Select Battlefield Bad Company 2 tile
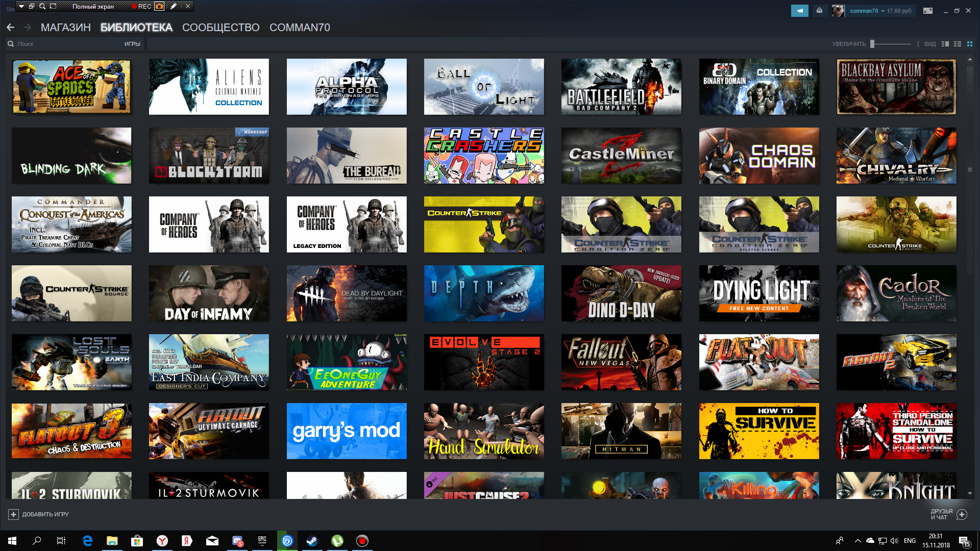 tap(621, 87)
